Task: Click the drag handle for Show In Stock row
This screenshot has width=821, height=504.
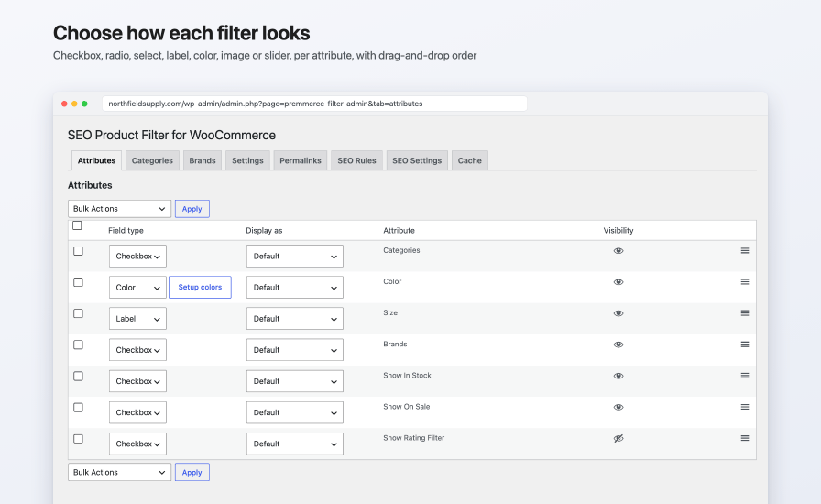Action: pos(745,376)
